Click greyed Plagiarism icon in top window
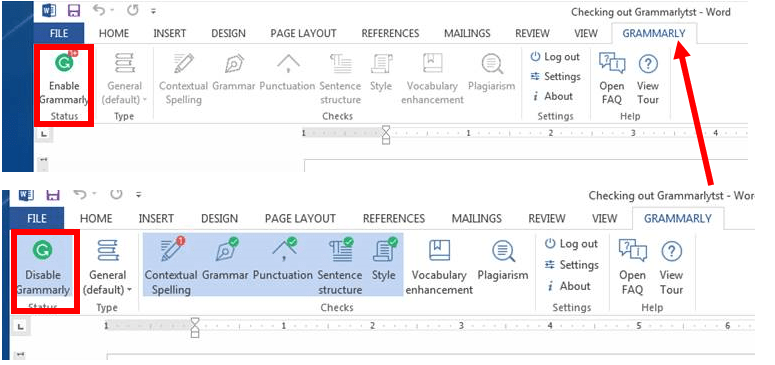Screen dimensions: 775x365 point(492,64)
